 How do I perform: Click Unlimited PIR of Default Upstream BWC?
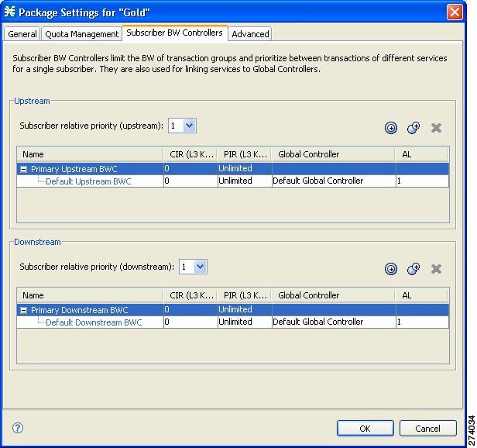[245, 181]
